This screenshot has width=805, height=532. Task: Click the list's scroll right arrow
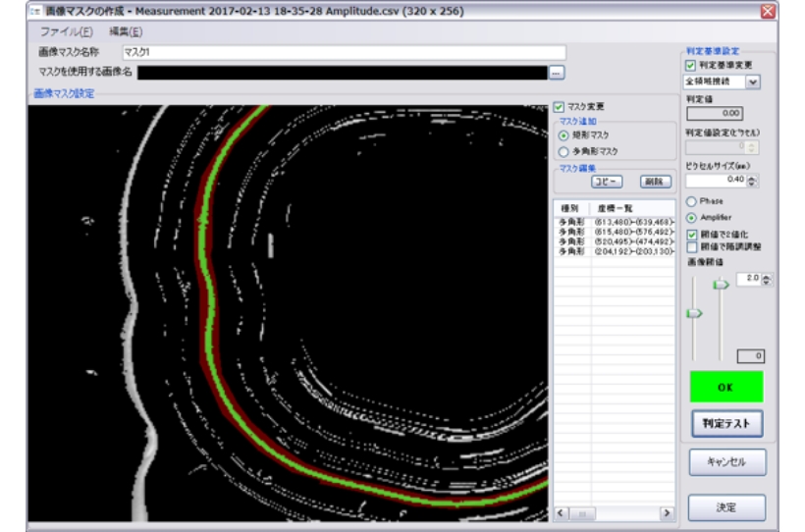tap(666, 512)
